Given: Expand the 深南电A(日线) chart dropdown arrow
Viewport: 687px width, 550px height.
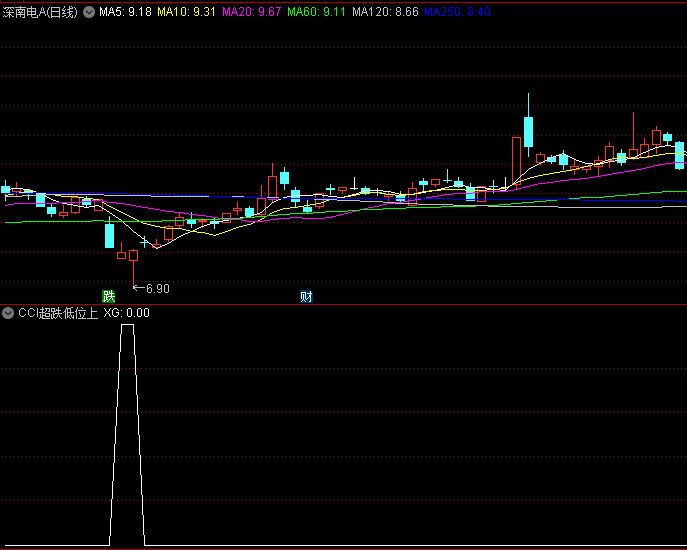Looking at the screenshot, I should (x=89, y=12).
